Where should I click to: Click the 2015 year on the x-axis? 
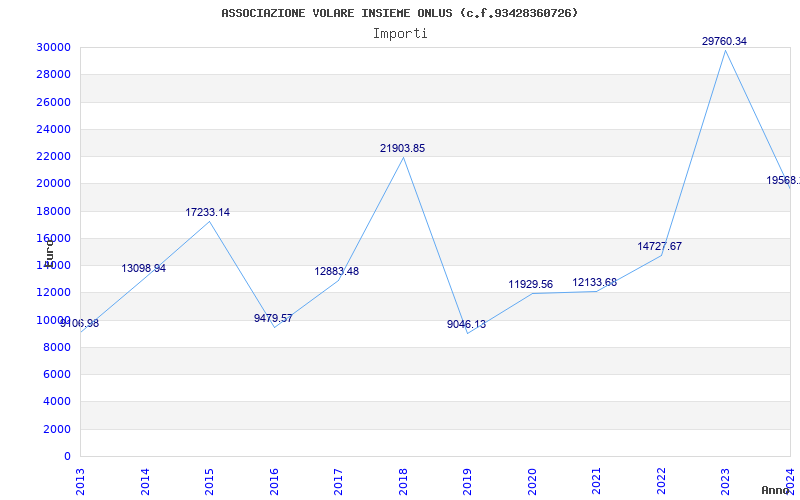point(209,482)
